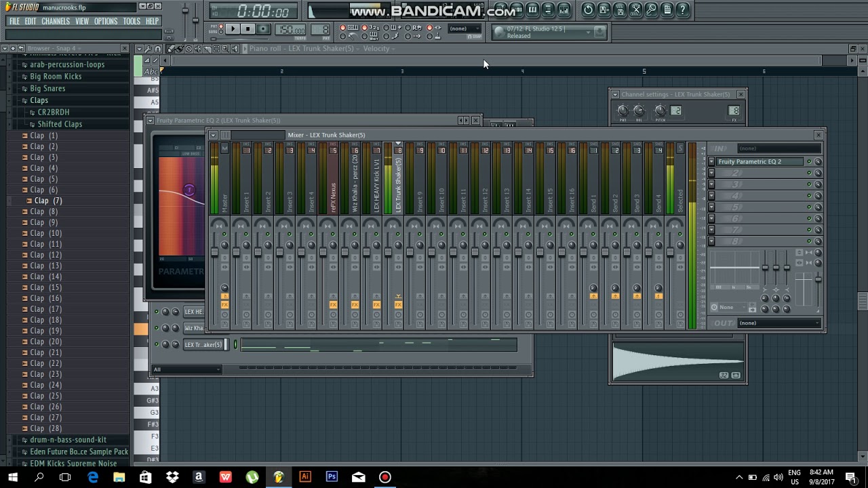Click the Record button in the transport panel
The image size is (868, 488).
(x=263, y=29)
